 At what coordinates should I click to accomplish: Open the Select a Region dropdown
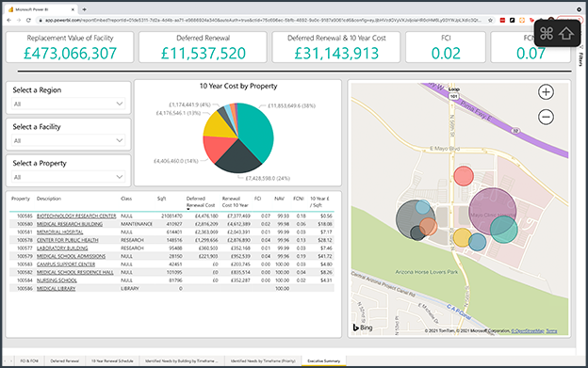pyautogui.click(x=69, y=104)
